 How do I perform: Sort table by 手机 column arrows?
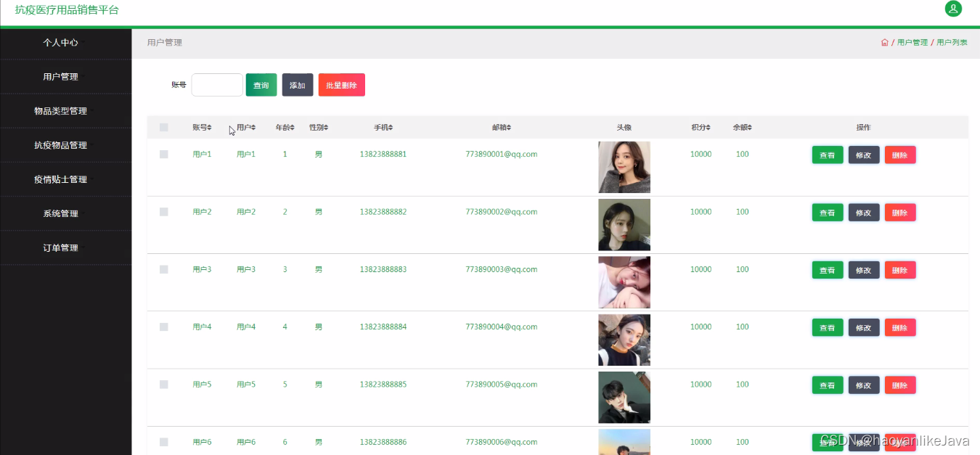click(391, 128)
